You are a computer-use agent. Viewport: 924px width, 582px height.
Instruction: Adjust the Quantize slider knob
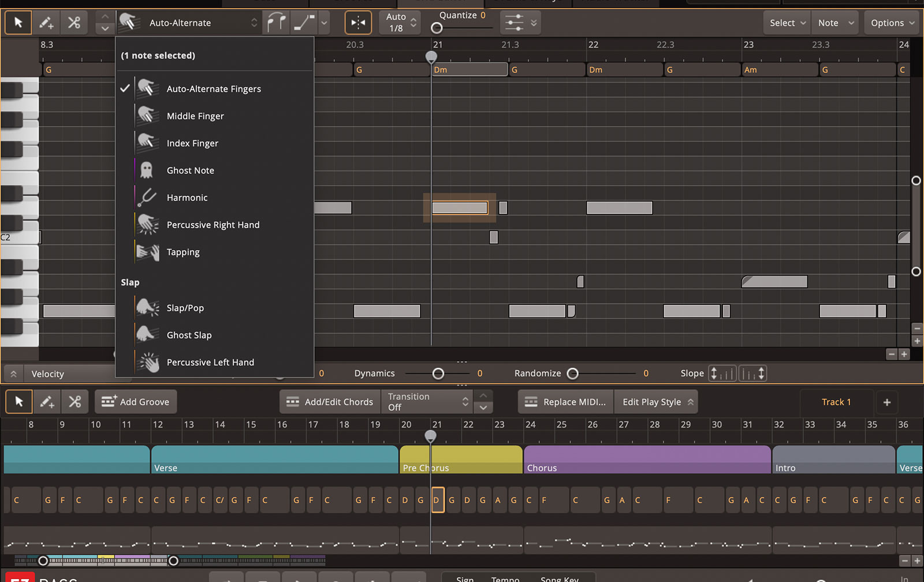point(437,28)
